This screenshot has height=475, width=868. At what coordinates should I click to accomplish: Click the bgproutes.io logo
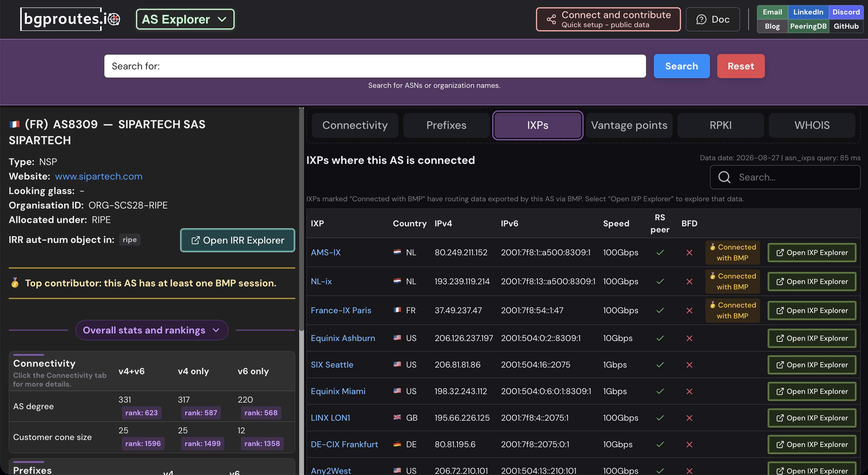[70, 19]
